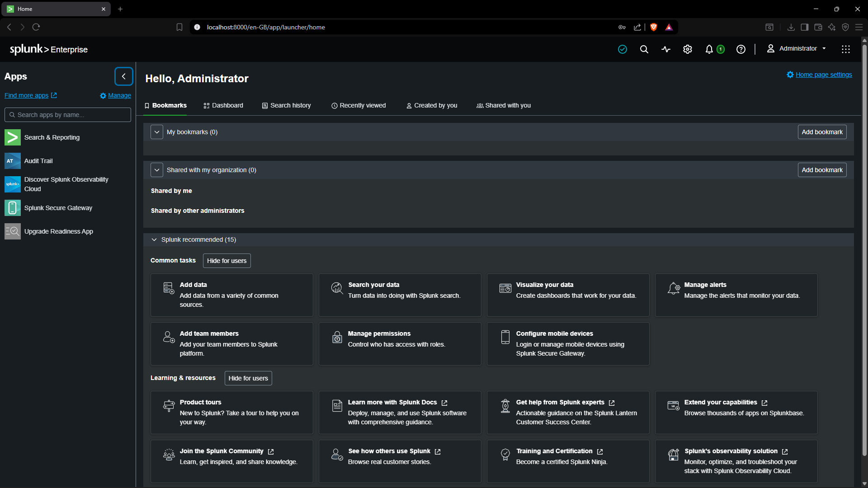
Task: Click the Product tours signpost icon
Action: (x=169, y=406)
